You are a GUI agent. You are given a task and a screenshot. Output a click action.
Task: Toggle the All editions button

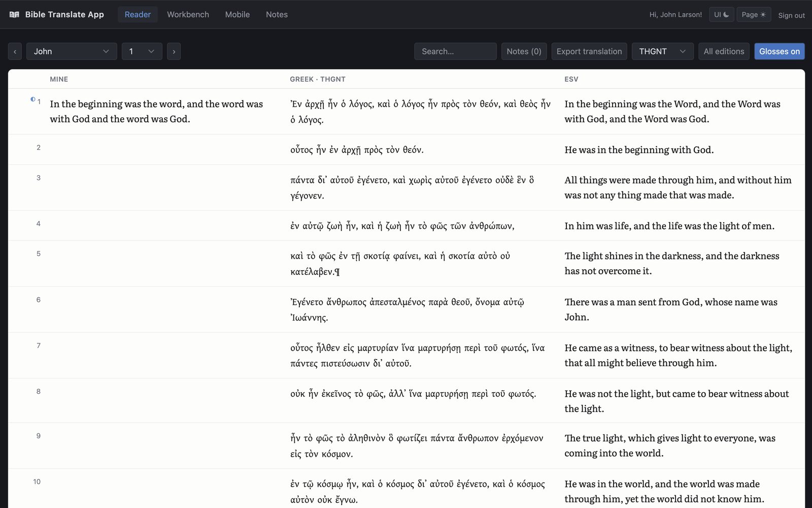point(724,51)
